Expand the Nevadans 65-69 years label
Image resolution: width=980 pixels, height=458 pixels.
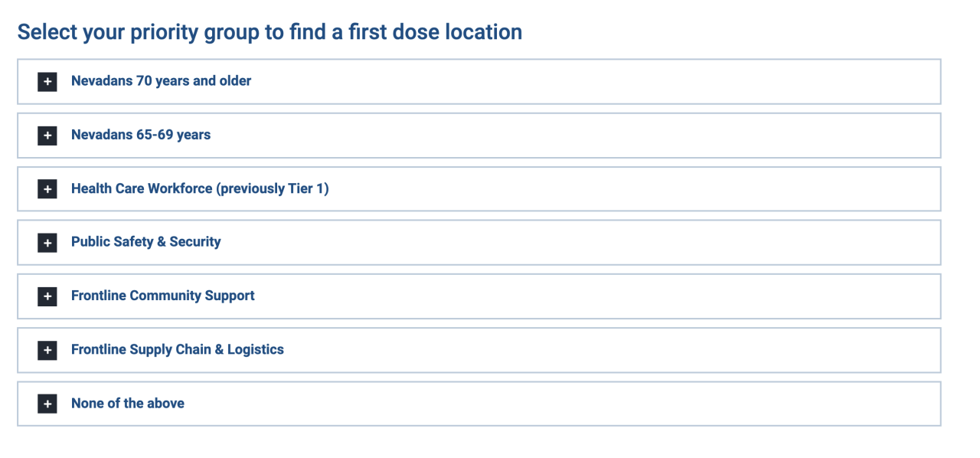(x=141, y=135)
